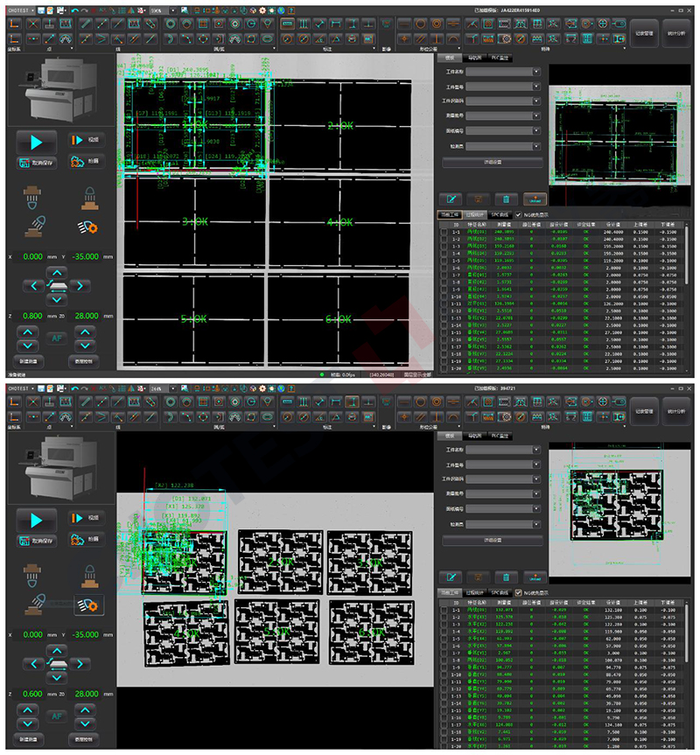700x755 pixels.
Task: Select the midpoint tool in top window
Action: click(32, 38)
